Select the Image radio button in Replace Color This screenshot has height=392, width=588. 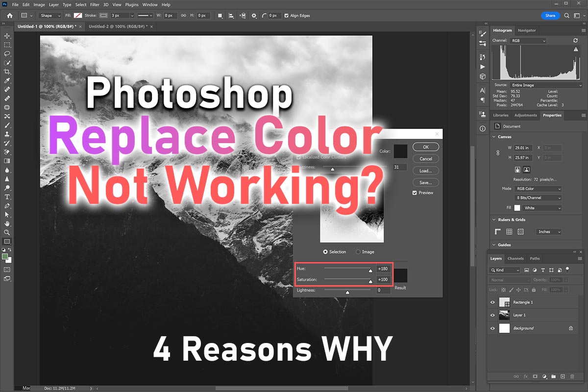tap(358, 251)
